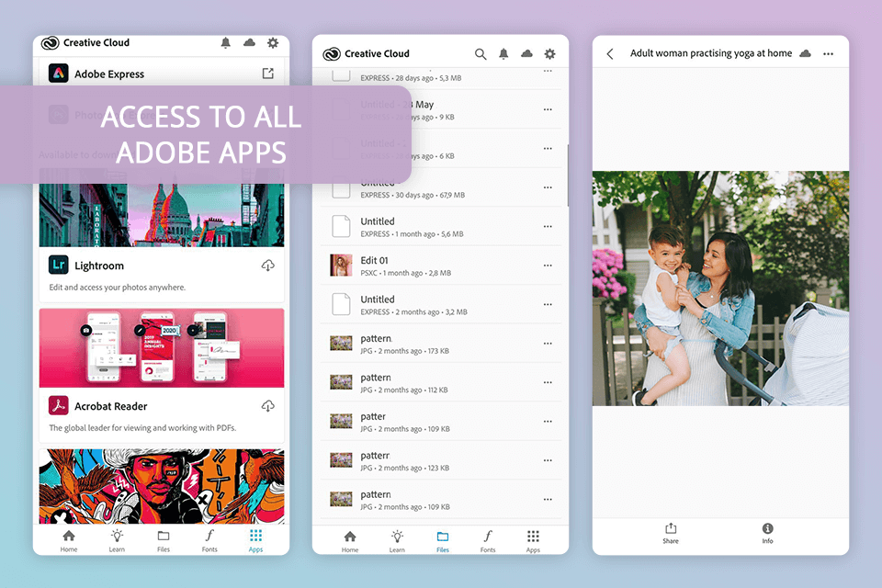
Task: Select the highlighted Apps tab on Apps screen
Action: tap(256, 540)
